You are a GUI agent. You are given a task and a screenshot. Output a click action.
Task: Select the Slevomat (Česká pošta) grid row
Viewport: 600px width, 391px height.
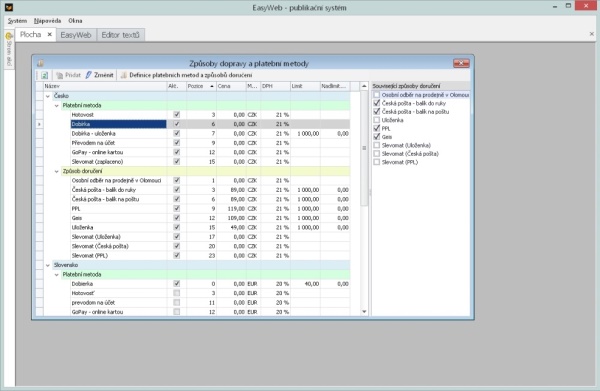(x=196, y=246)
